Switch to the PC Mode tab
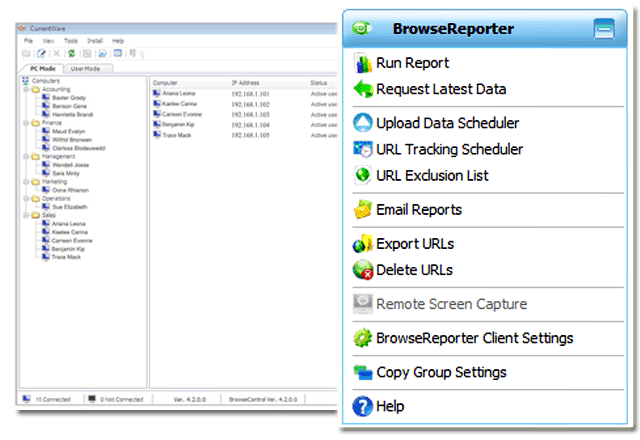 (x=42, y=69)
